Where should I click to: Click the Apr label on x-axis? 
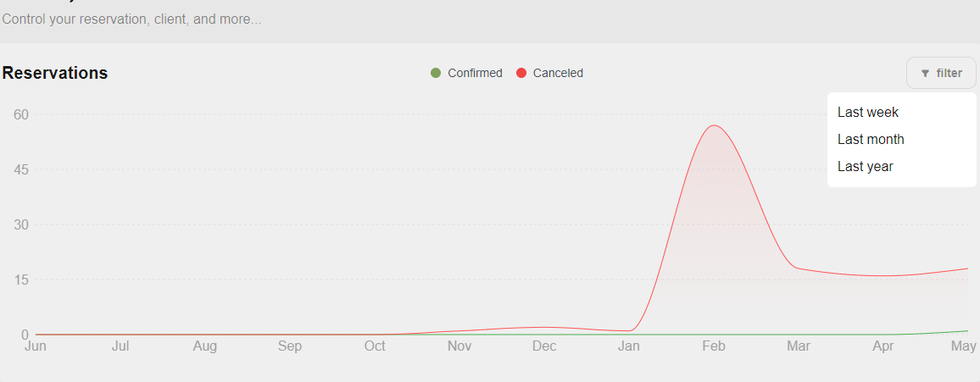(883, 346)
